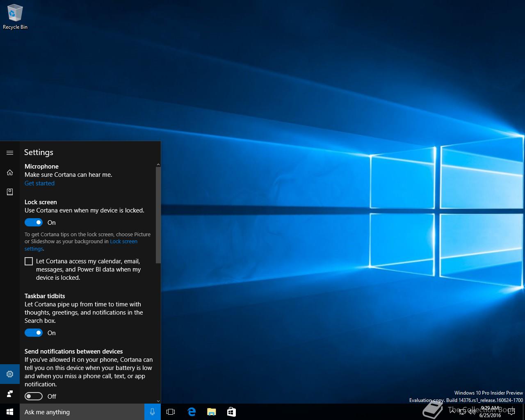Open Task View from taskbar

[171, 412]
